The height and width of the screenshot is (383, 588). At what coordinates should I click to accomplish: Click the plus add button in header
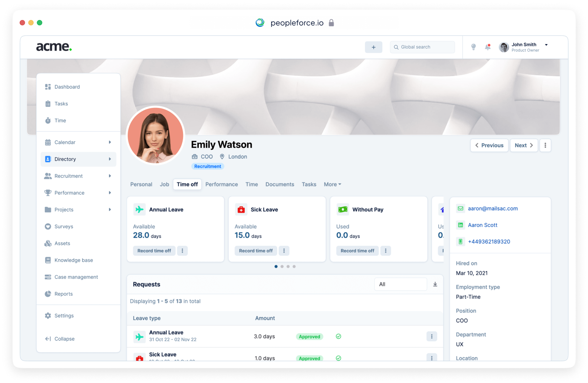pyautogui.click(x=373, y=47)
